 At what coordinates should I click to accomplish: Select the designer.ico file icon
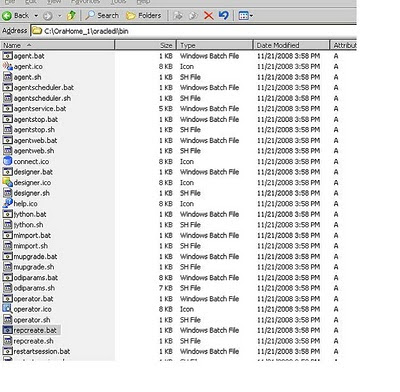click(x=8, y=182)
